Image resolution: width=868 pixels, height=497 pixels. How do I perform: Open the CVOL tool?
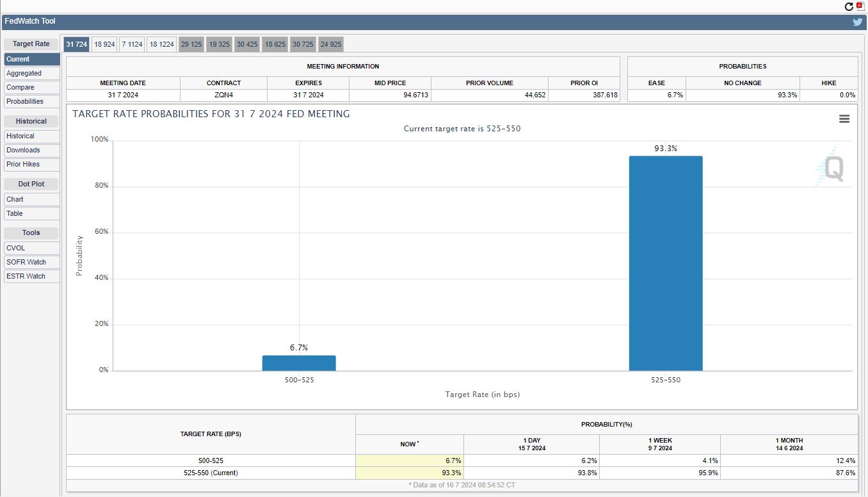(x=16, y=248)
